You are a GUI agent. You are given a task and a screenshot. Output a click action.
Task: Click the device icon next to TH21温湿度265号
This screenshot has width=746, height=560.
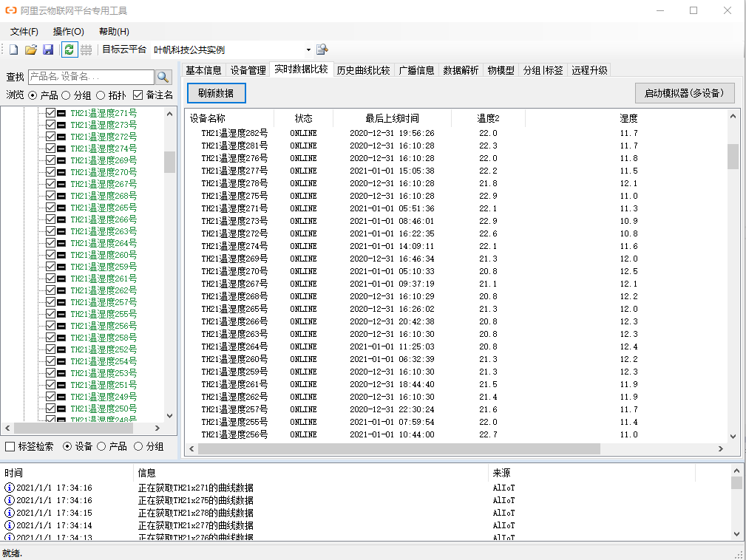[61, 208]
